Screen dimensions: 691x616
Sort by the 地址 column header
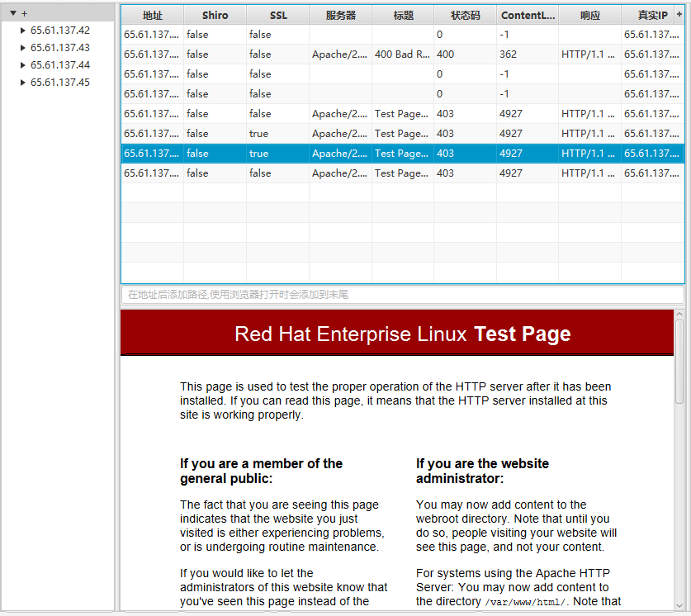click(x=153, y=16)
